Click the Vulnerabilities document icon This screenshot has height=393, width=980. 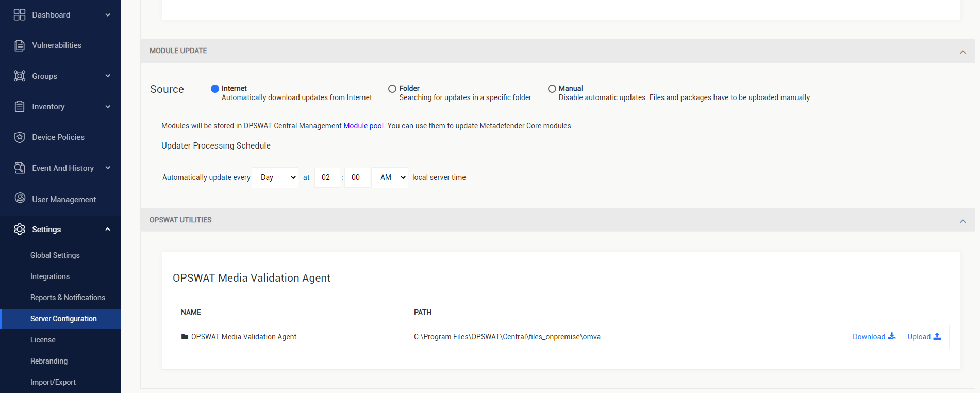[20, 45]
